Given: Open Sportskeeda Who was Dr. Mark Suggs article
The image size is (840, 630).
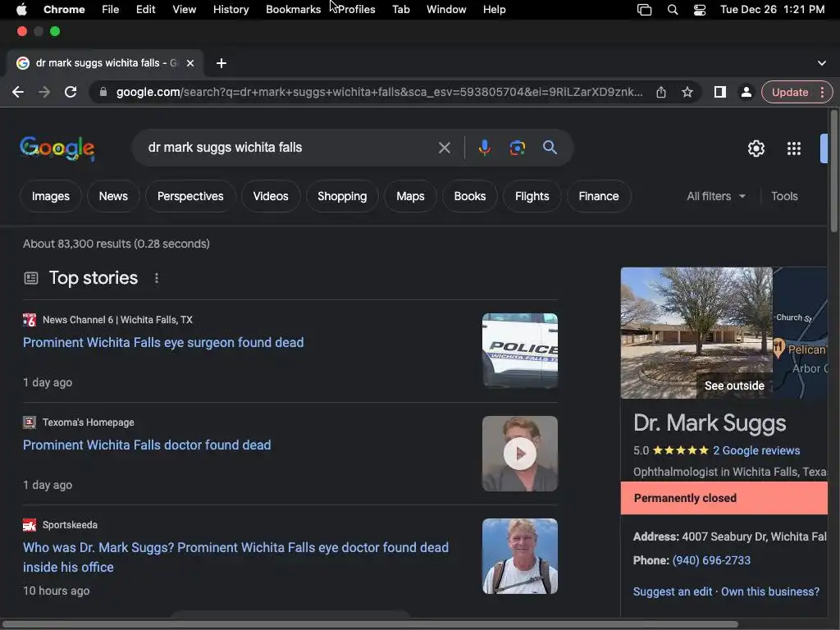Looking at the screenshot, I should 235,557.
